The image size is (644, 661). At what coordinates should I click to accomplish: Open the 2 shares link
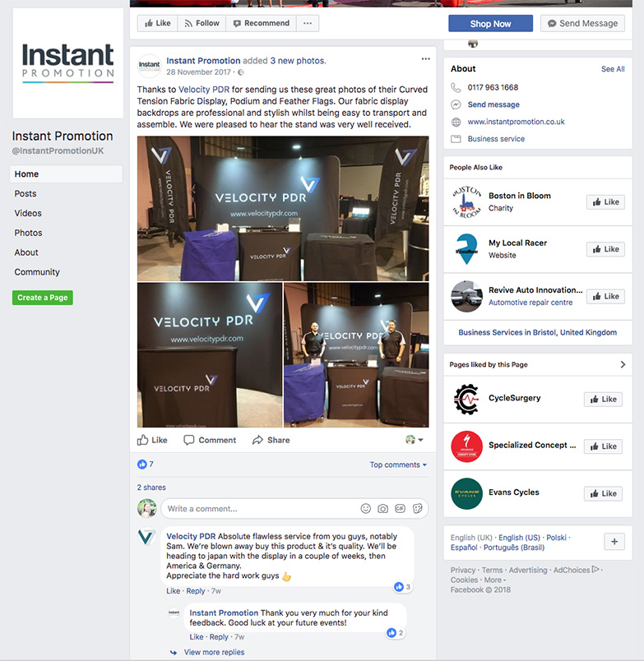tap(151, 488)
